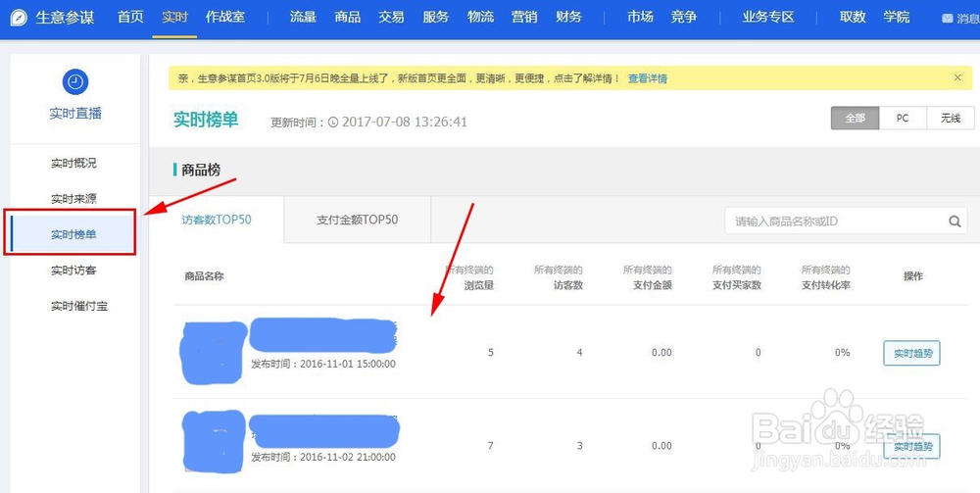Click 发布时间：2016-11-01 15:00:00 text
980x493 pixels.
point(323,364)
